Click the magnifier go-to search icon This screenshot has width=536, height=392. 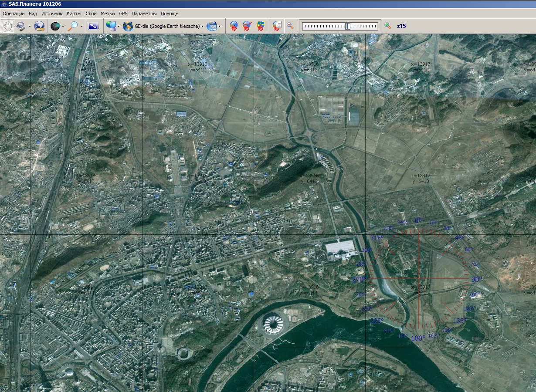click(x=73, y=26)
